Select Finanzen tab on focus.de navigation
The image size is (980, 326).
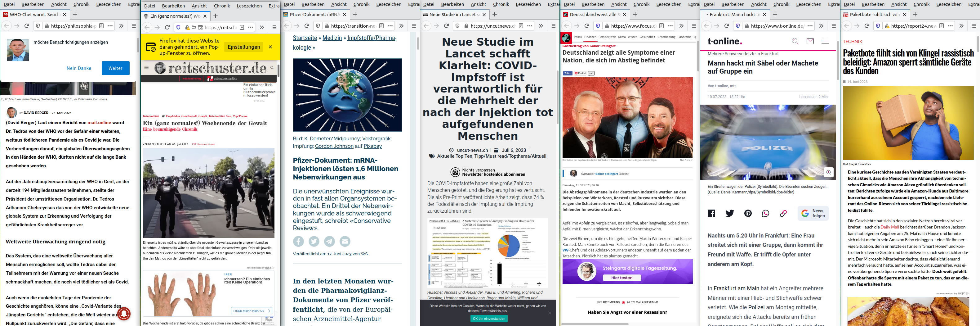(590, 37)
